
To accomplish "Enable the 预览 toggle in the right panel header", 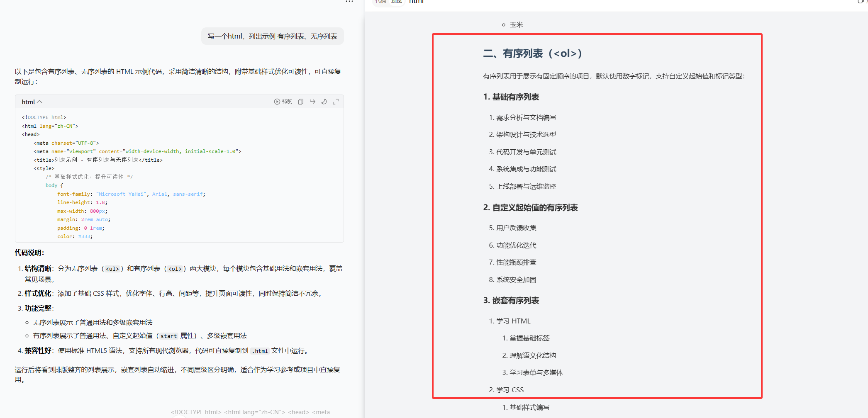I will tap(396, 2).
